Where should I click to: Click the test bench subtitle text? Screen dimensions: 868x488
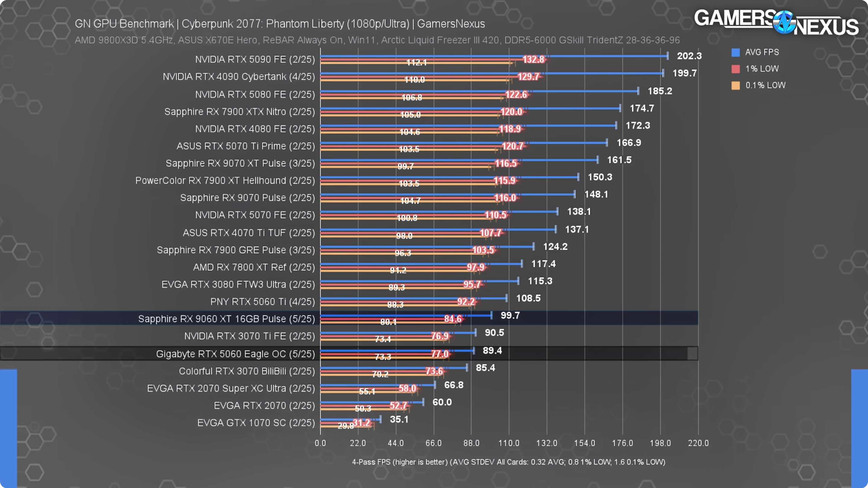(x=377, y=40)
